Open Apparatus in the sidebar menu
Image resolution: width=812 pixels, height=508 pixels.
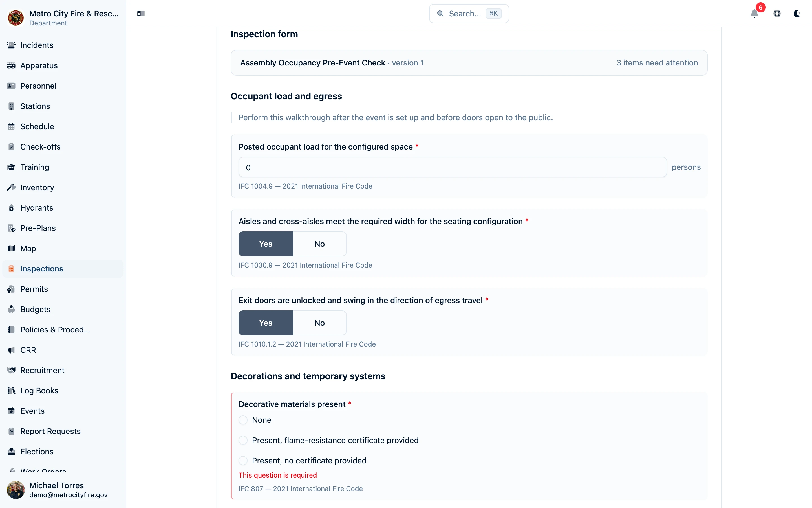pyautogui.click(x=63, y=65)
